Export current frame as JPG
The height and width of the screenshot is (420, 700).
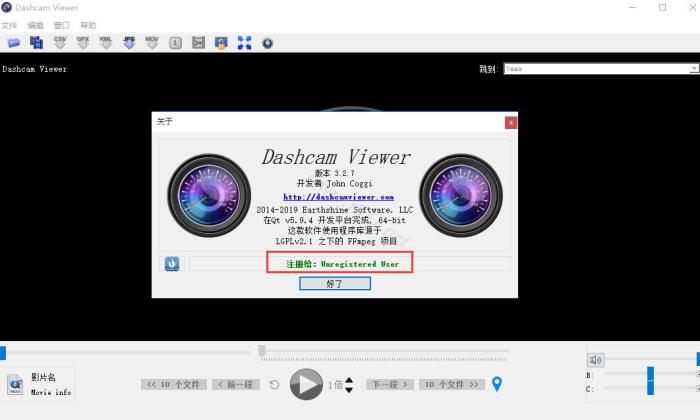[x=129, y=43]
